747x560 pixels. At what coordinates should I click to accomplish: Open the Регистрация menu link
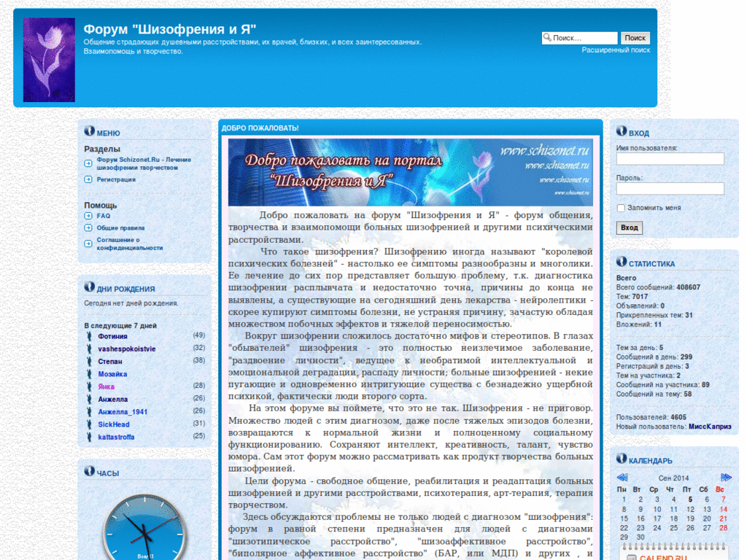[x=116, y=179]
